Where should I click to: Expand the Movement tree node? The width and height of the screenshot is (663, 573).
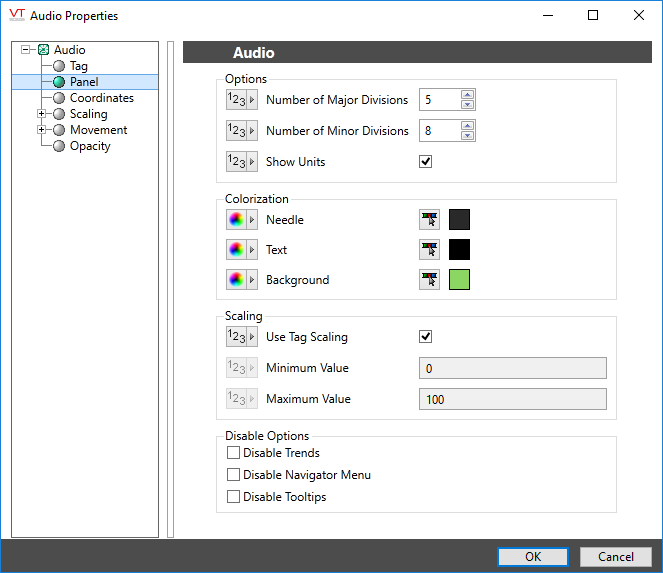[x=42, y=130]
